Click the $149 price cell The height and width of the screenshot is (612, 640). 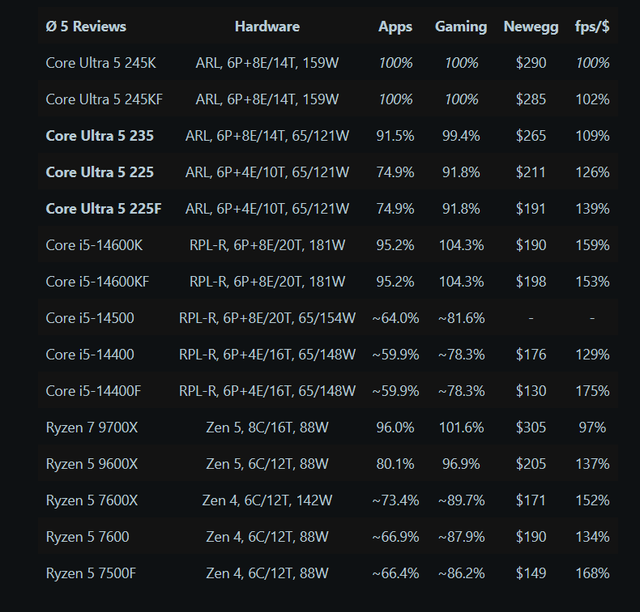tap(531, 573)
